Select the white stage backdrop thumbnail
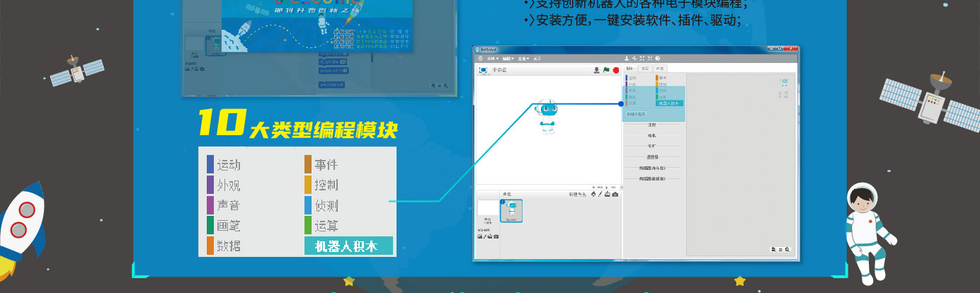This screenshot has height=293, width=980. 487,207
